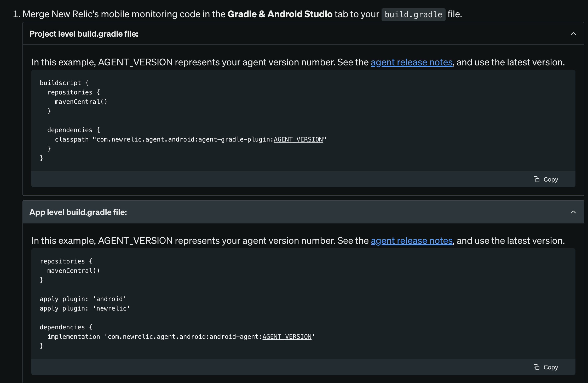Click the apply plugin 'android' line
Viewport: 588px width, 383px height.
tap(83, 299)
